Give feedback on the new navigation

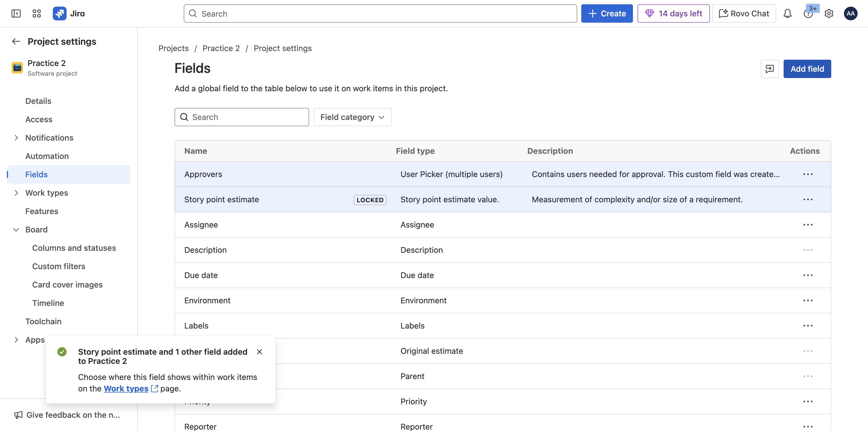(x=67, y=415)
